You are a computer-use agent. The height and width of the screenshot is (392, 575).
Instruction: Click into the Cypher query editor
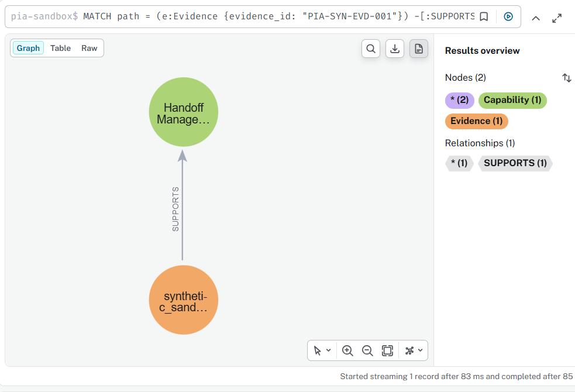[x=278, y=16]
